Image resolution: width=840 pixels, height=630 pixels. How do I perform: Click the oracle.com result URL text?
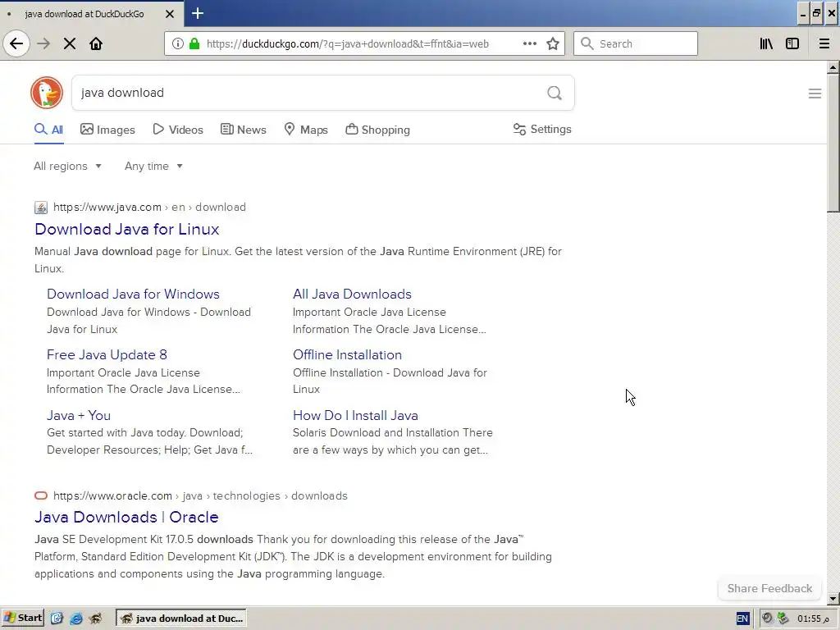200,495
